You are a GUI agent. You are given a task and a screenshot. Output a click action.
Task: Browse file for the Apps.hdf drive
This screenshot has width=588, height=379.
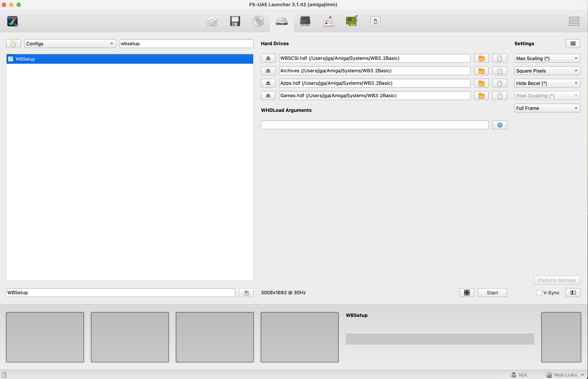(499, 83)
